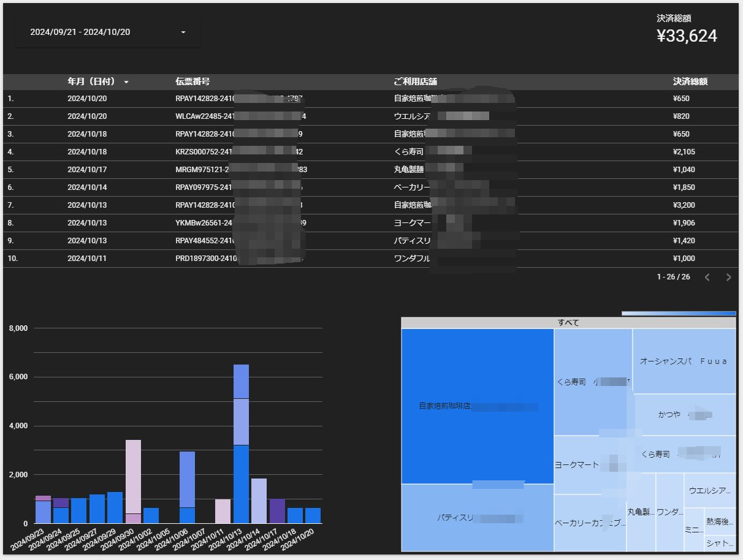
Task: Click the treemap blue gradient legend bar
Action: pos(679,313)
